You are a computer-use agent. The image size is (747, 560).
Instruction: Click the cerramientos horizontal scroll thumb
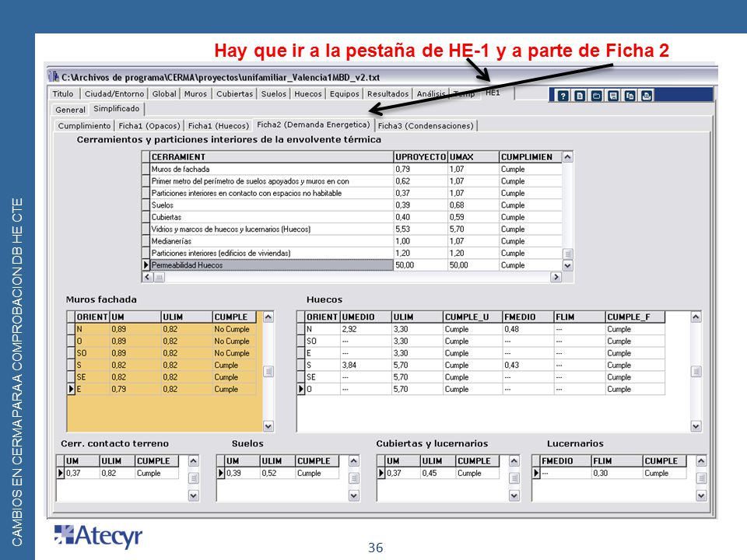pyautogui.click(x=159, y=277)
